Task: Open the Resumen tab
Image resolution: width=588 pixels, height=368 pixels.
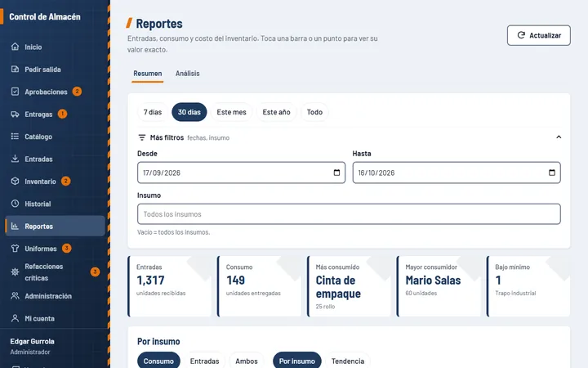Action: (148, 74)
